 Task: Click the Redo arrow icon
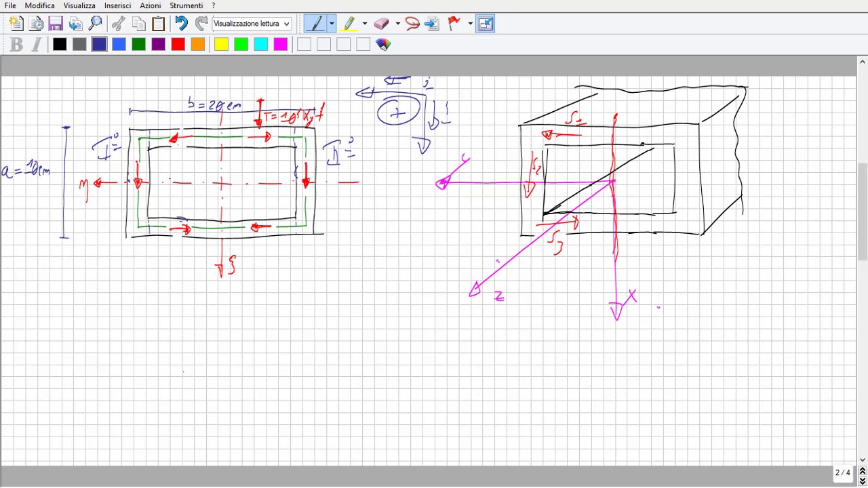point(201,24)
